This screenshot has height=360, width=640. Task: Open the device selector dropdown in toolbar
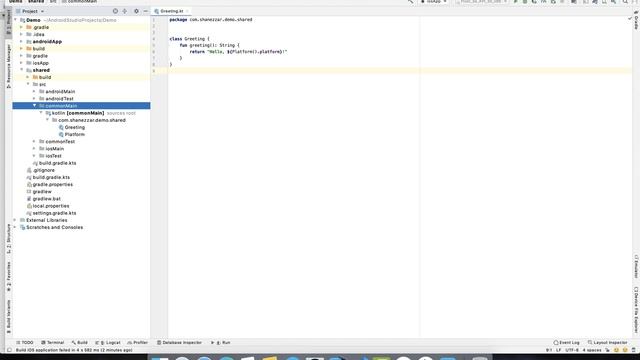481,2
